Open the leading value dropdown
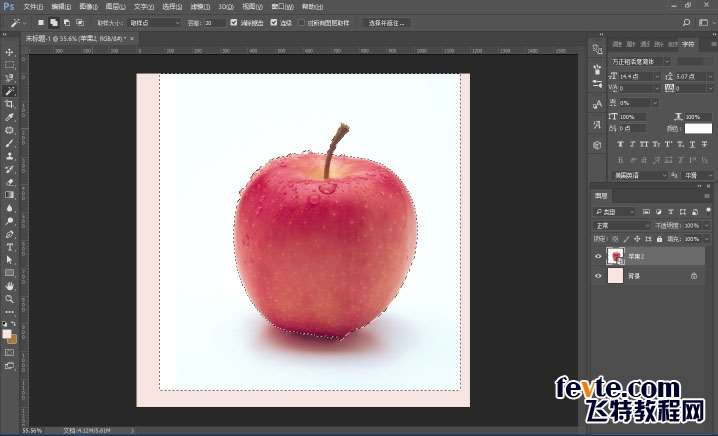 point(710,76)
